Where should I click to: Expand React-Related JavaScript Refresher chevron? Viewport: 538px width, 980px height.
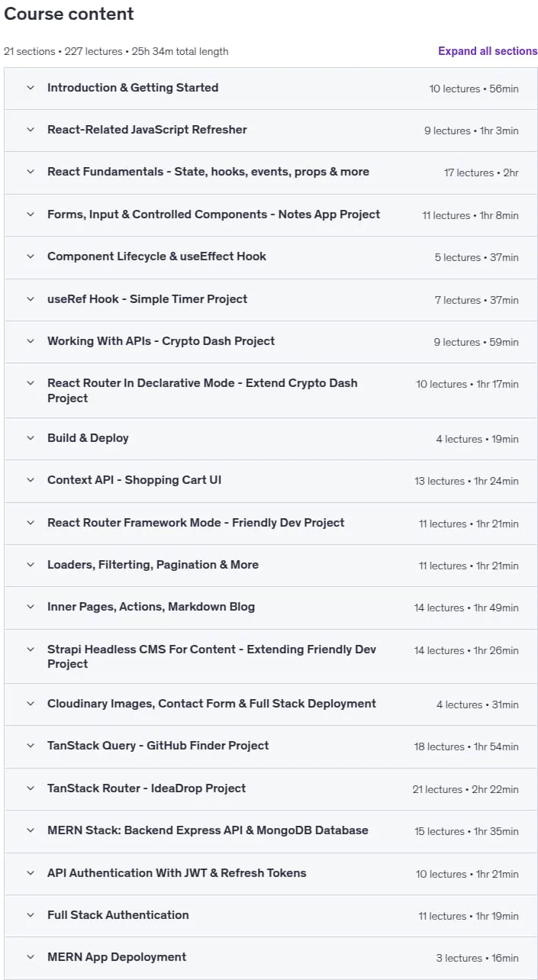click(31, 130)
